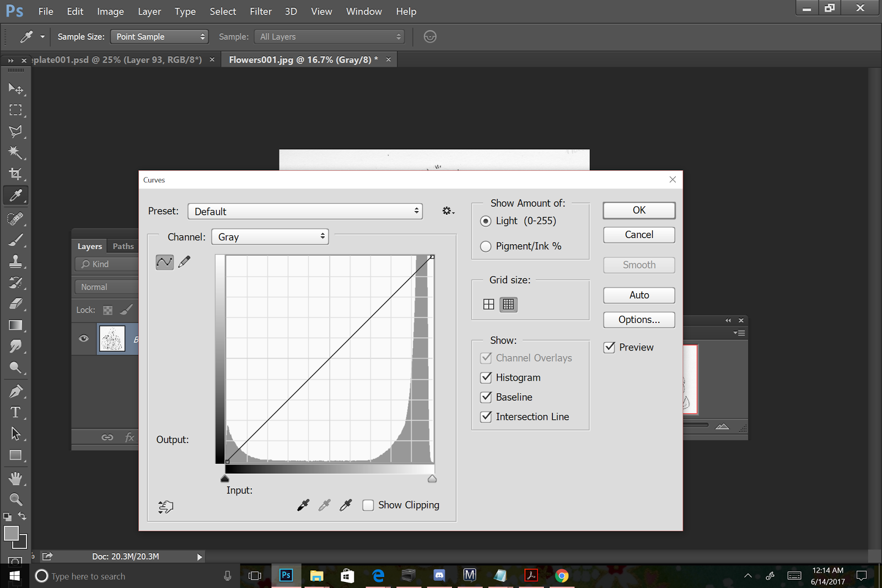Uncheck the Histogram checkbox
882x588 pixels.
click(x=486, y=377)
